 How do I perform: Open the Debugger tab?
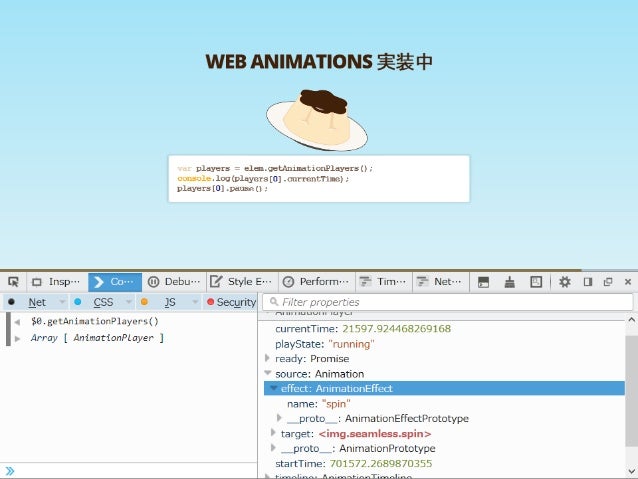(x=174, y=282)
